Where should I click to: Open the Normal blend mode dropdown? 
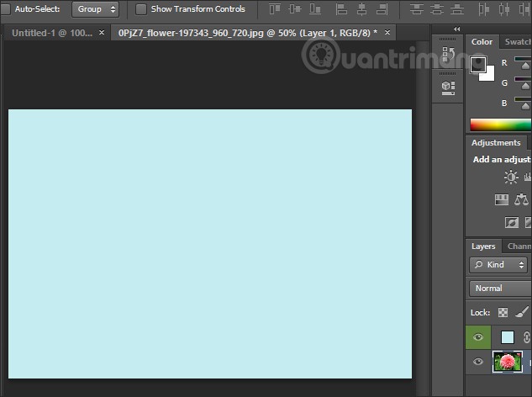(500, 288)
